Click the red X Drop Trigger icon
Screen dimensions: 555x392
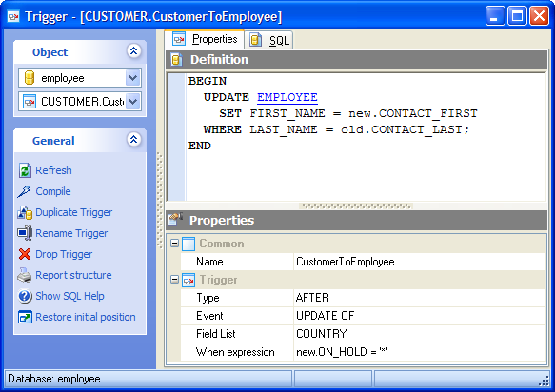coord(25,254)
